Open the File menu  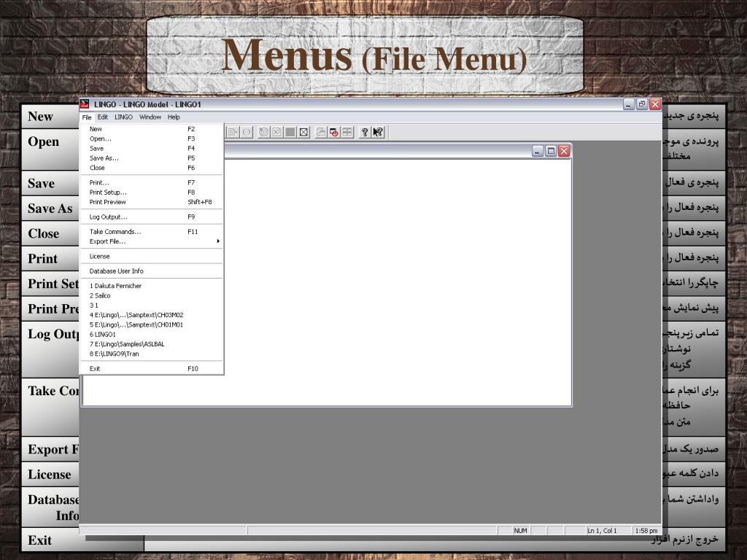87,117
